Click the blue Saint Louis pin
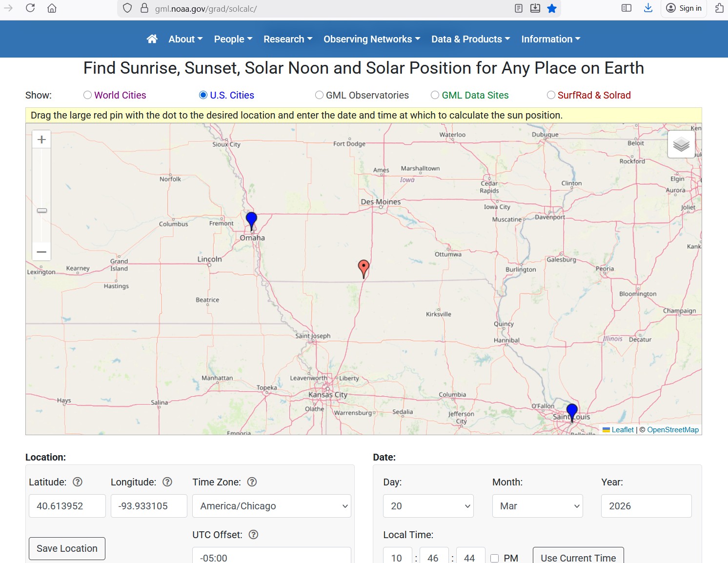Viewport: 728px width, 563px height. pyautogui.click(x=572, y=411)
